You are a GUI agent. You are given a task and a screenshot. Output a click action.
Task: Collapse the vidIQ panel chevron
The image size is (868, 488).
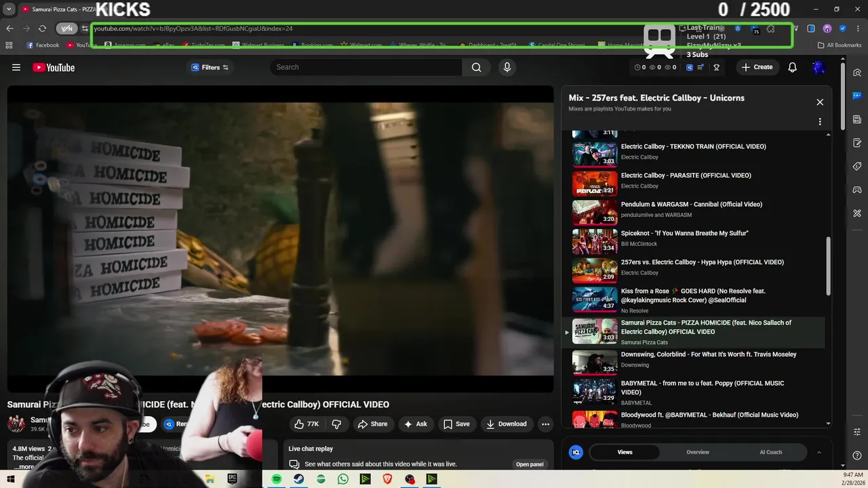[818, 452]
